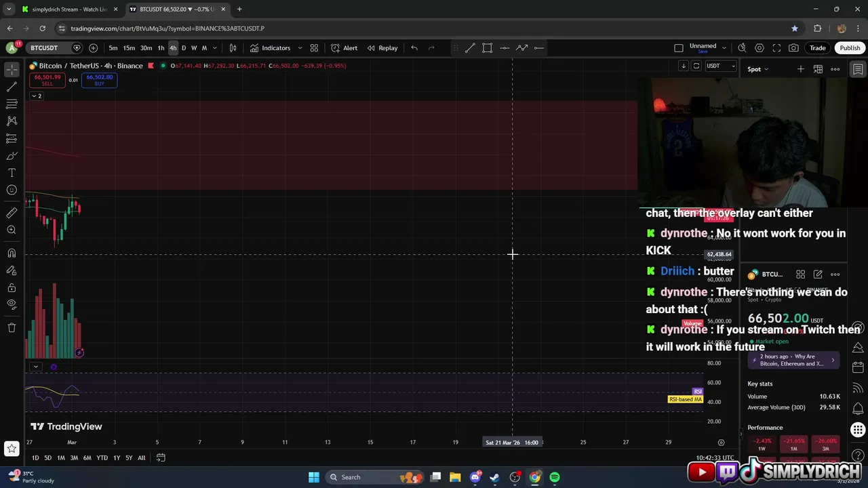This screenshot has height=488, width=868.
Task: Click the 66,501.99 SELL button
Action: click(x=47, y=80)
